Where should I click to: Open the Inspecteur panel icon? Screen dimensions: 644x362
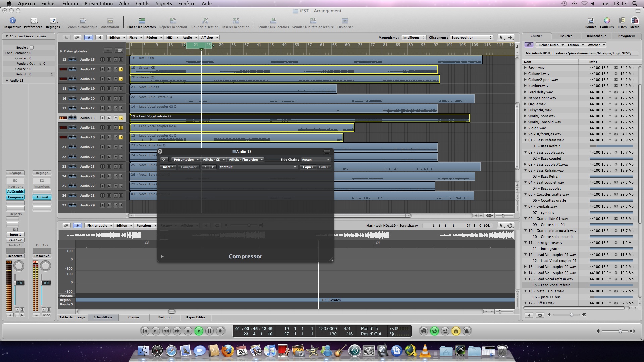coord(12,21)
